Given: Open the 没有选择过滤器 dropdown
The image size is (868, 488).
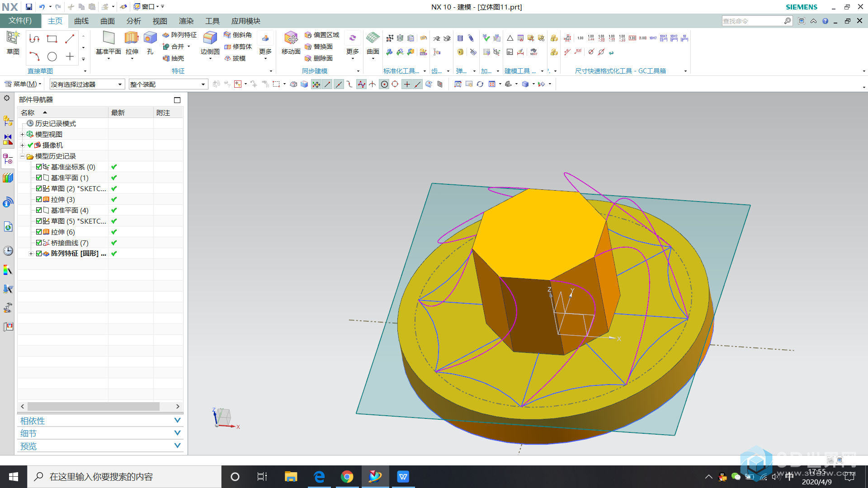Looking at the screenshot, I should pyautogui.click(x=87, y=84).
